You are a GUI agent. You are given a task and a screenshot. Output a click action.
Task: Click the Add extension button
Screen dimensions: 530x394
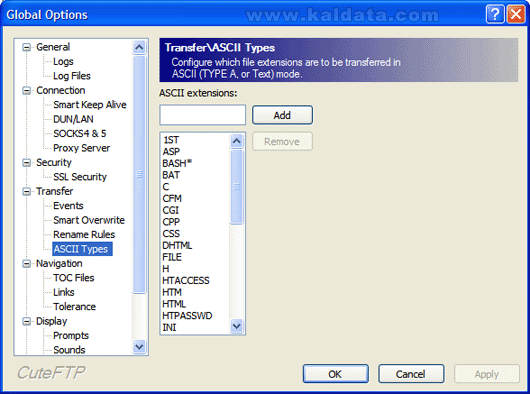click(282, 115)
